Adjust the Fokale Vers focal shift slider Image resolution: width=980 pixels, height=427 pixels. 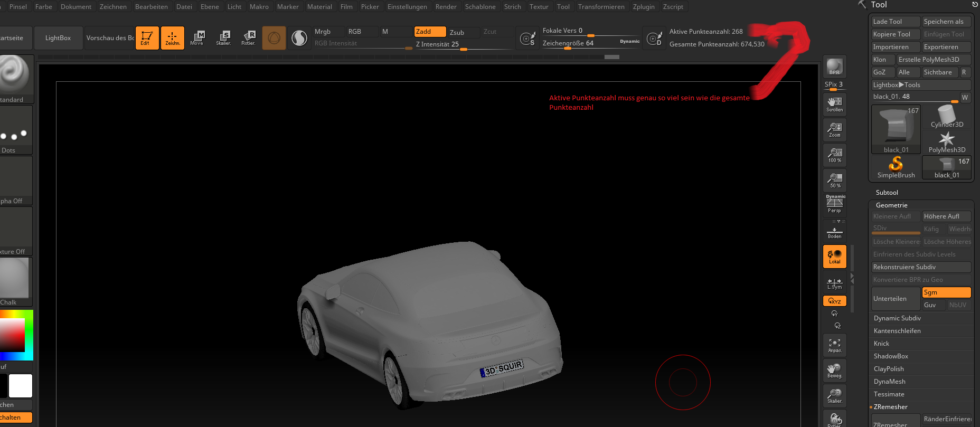(591, 31)
